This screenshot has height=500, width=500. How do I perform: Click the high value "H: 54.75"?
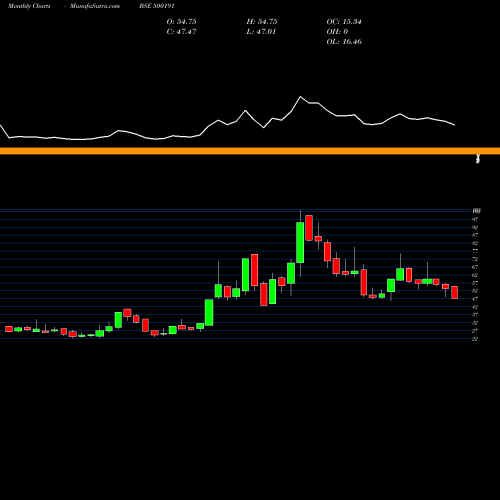[262, 22]
